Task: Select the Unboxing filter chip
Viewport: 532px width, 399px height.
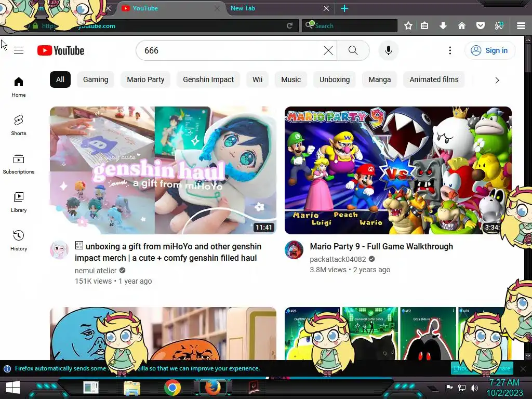Action: (335, 79)
